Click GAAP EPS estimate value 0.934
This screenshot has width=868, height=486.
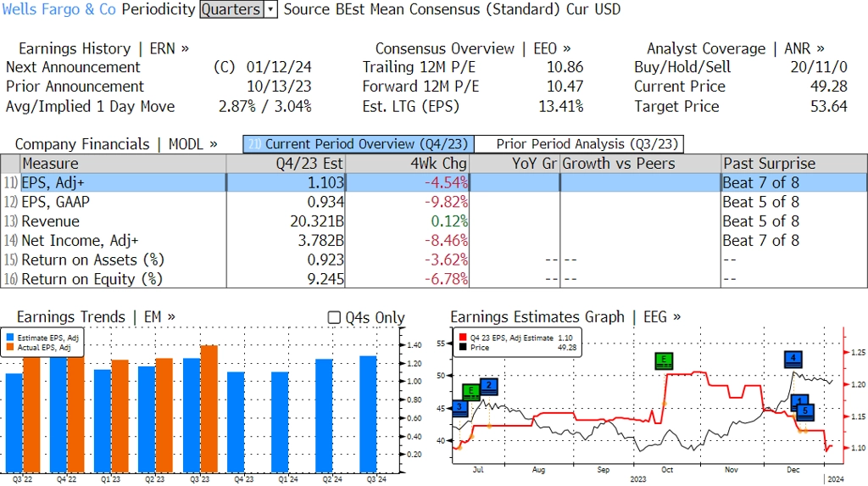(326, 202)
